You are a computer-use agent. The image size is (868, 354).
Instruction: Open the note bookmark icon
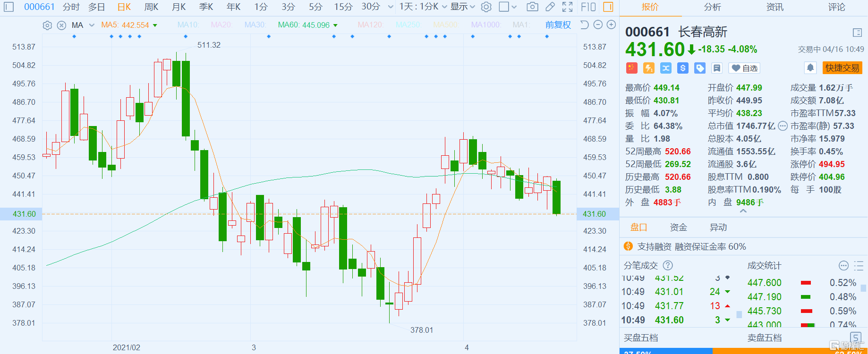point(717,68)
